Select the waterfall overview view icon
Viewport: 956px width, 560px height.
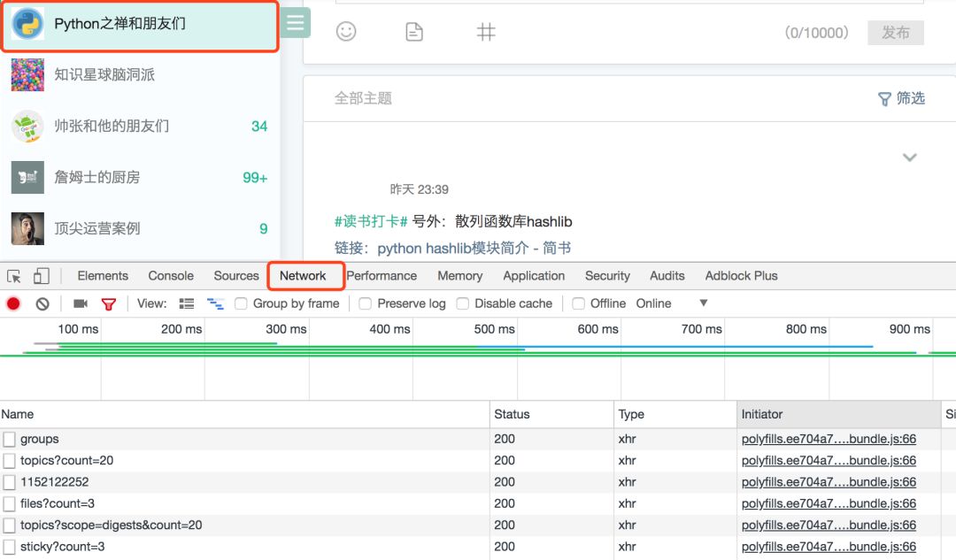(x=215, y=303)
